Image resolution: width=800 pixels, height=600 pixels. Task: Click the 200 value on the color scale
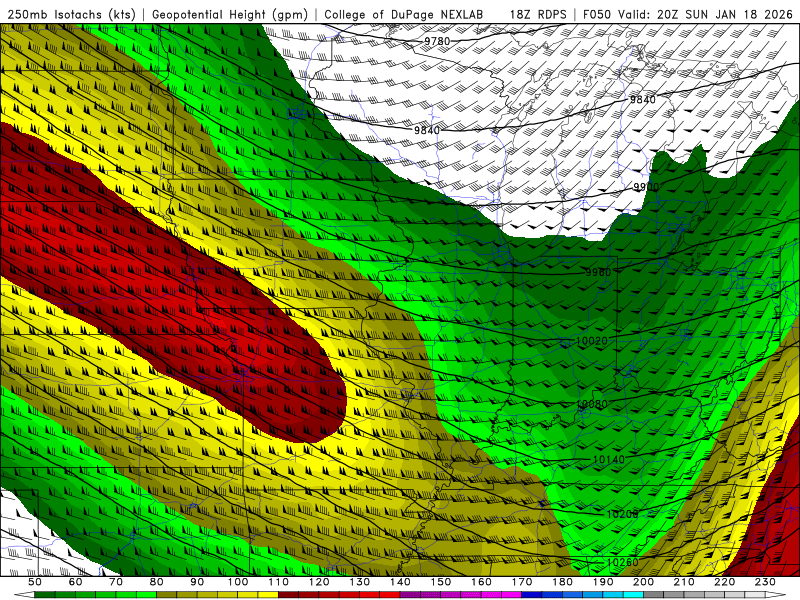coord(644,582)
